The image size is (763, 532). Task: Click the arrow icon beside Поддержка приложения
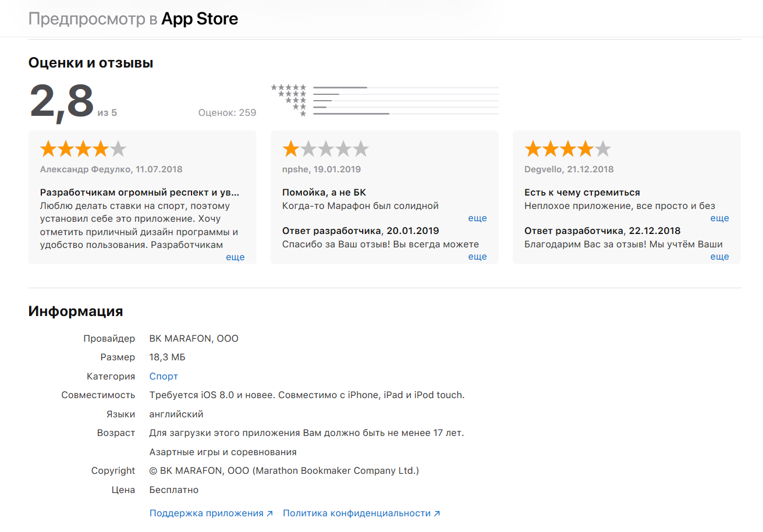click(x=269, y=513)
